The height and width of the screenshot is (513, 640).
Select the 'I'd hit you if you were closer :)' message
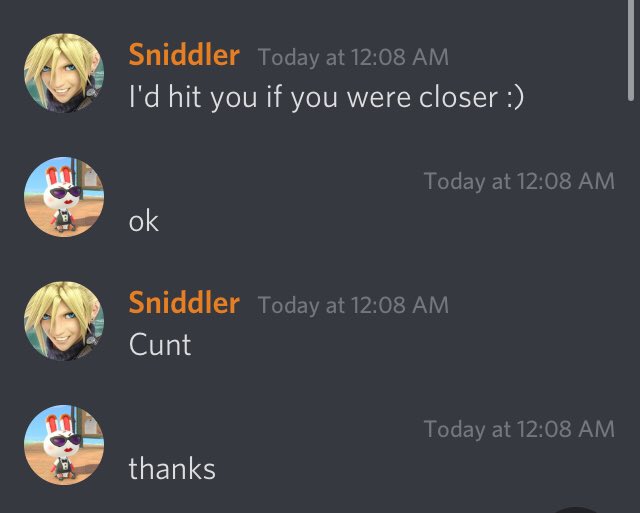pyautogui.click(x=326, y=97)
